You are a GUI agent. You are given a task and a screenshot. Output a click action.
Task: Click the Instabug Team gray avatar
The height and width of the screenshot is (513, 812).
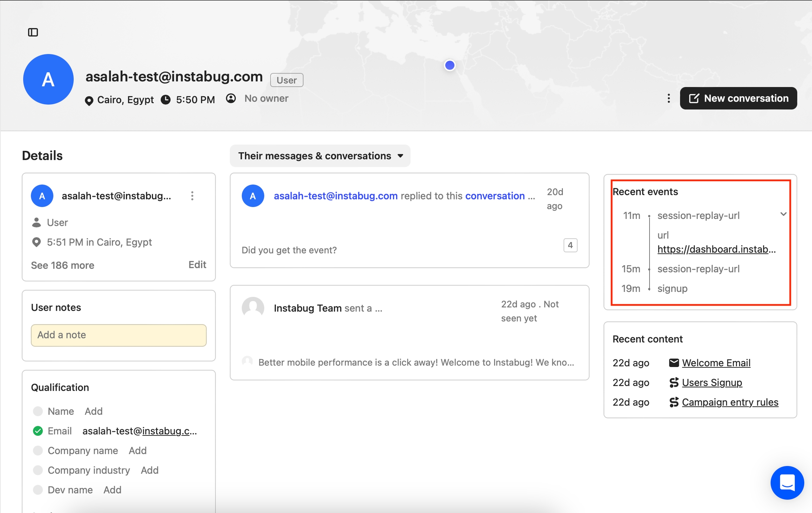pyautogui.click(x=253, y=308)
